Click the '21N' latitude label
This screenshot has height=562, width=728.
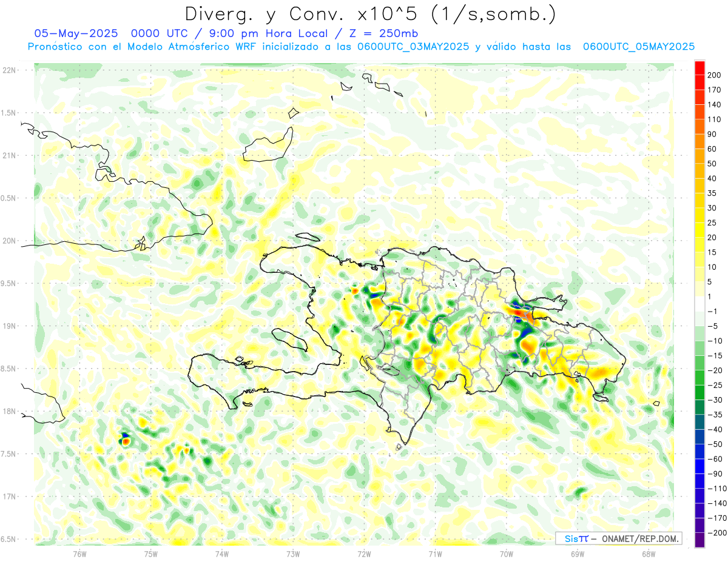pos(9,155)
